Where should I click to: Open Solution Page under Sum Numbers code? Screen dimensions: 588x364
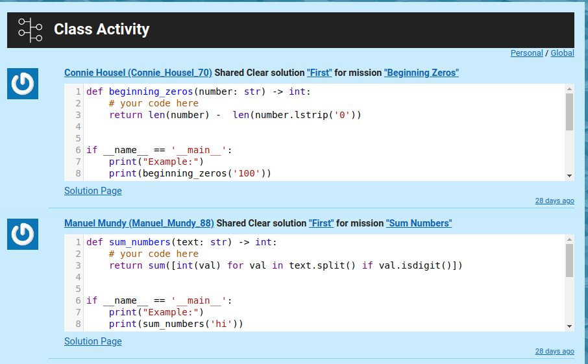pos(93,341)
